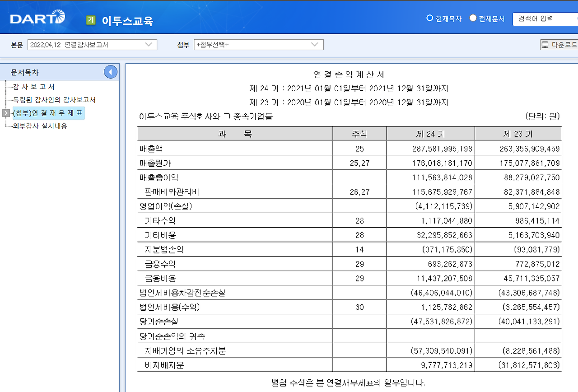
Task: Open 외부감사 실시내용 tree item
Action: [x=40, y=126]
